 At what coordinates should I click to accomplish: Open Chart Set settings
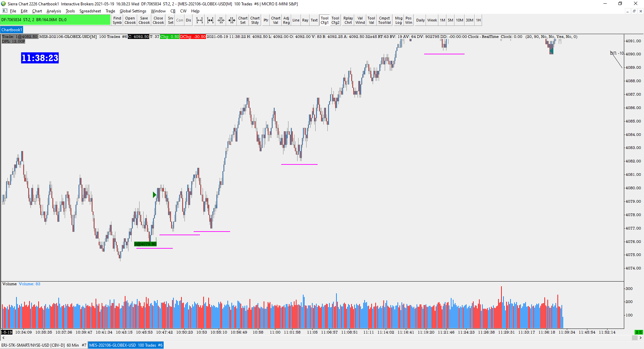243,20
